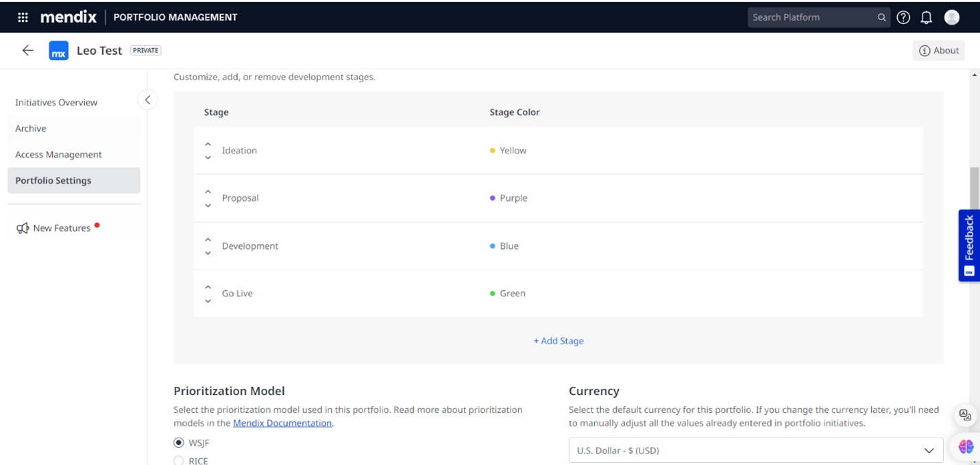Collapse the left sidebar with the chevron
This screenshot has width=980, height=465.
click(147, 99)
